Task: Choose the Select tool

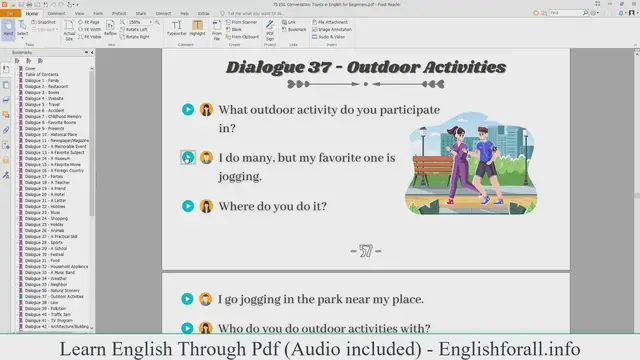Action: 22,28
